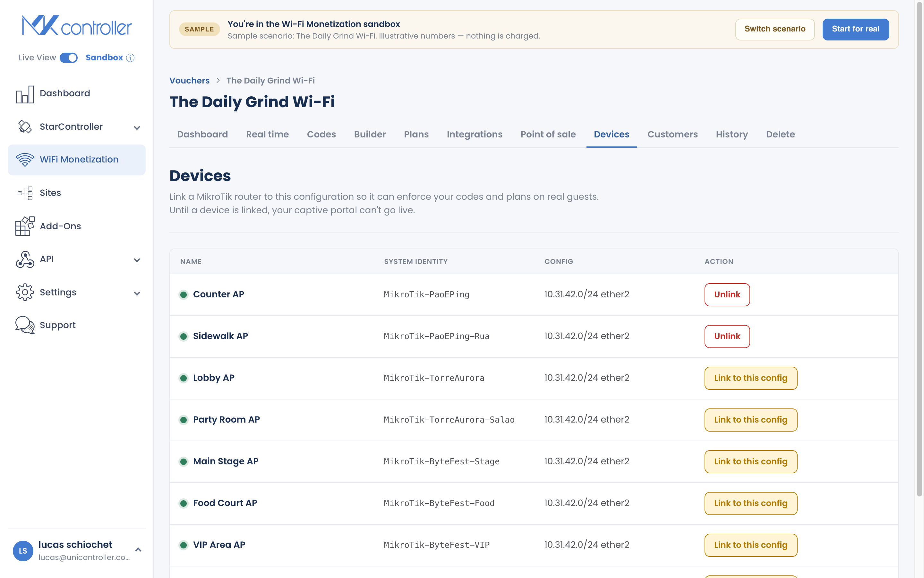Click the Settings gear icon
The width and height of the screenshot is (924, 578).
click(x=25, y=293)
